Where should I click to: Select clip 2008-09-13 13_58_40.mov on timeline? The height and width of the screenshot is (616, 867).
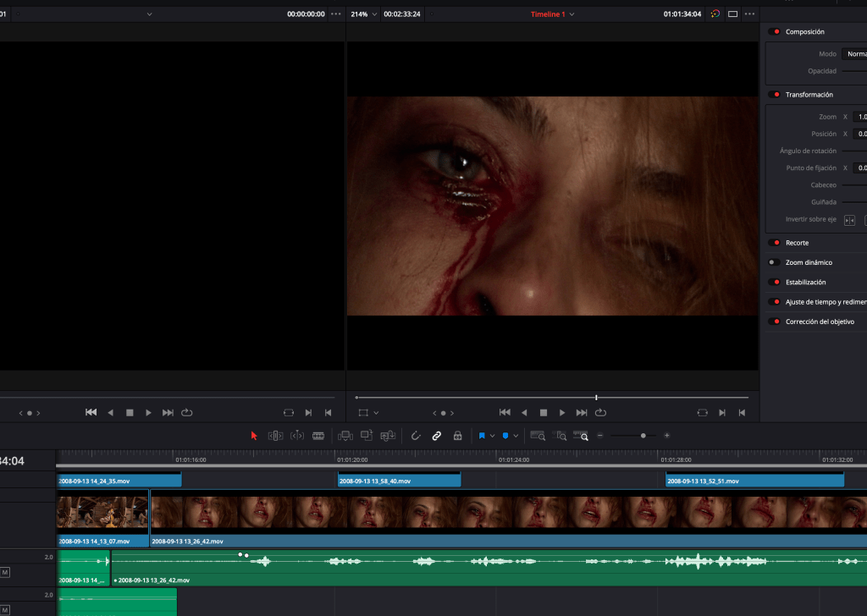pos(399,481)
